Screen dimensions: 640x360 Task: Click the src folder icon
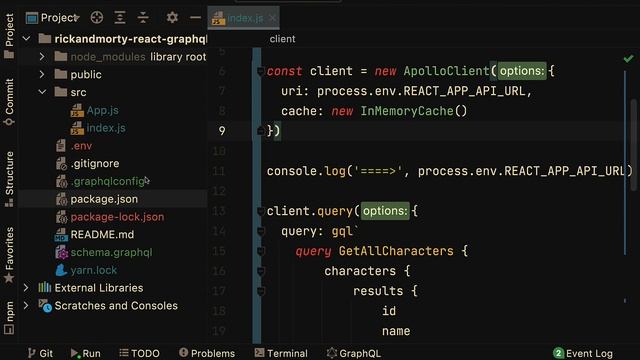tap(61, 92)
